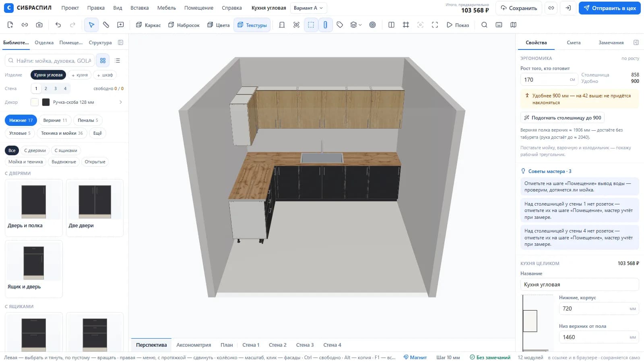Toggle the vertical ruler dimensions button

325,25
